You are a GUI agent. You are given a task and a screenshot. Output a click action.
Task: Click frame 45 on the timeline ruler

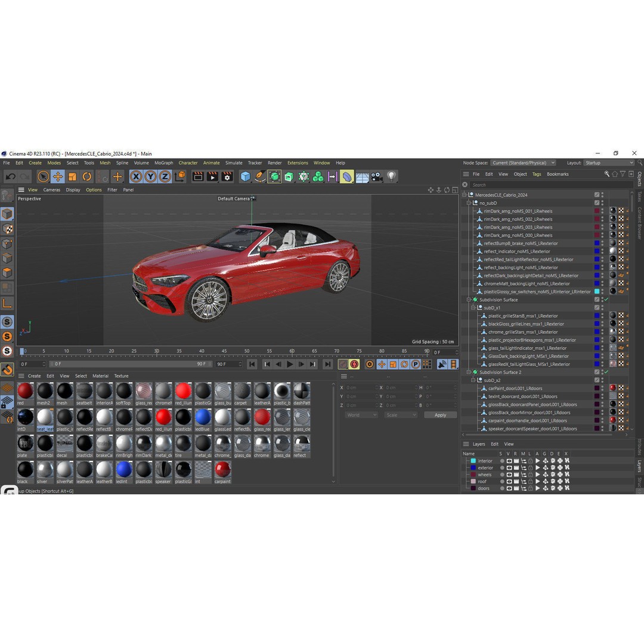pos(224,351)
